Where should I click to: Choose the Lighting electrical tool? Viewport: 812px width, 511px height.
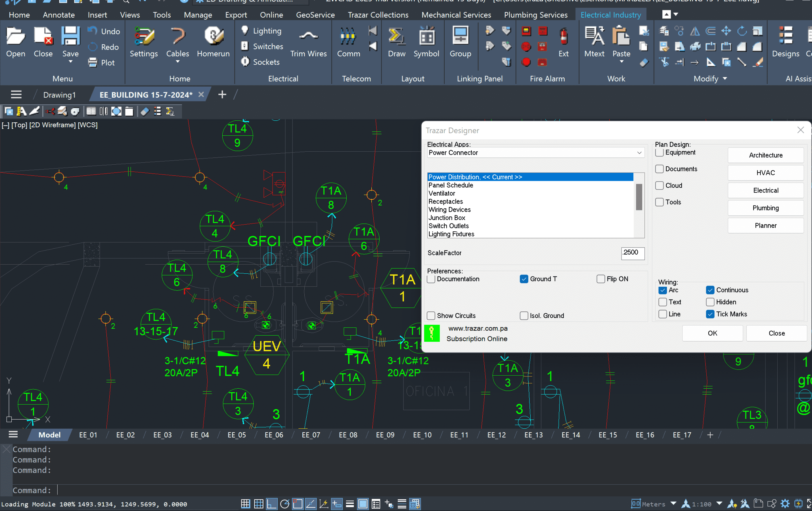pos(261,31)
